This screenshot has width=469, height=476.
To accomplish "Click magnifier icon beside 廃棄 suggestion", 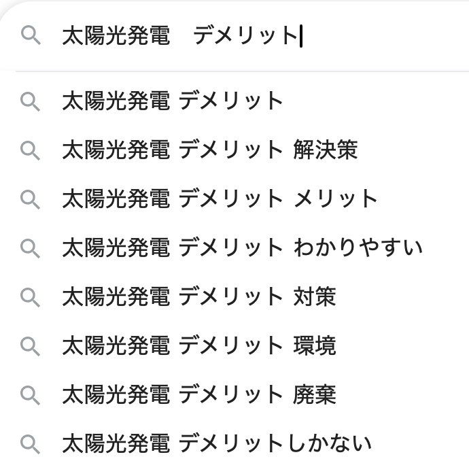I will pos(31,395).
